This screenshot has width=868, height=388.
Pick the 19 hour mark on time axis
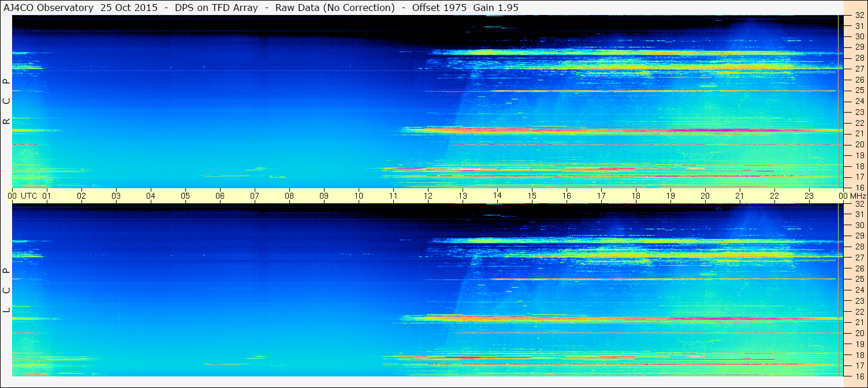point(670,196)
